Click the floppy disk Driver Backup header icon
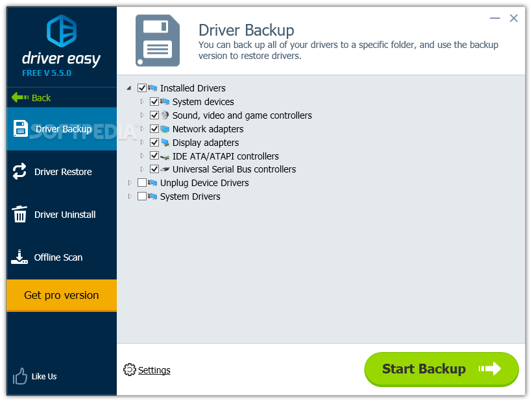This screenshot has height=402, width=532. (x=156, y=40)
